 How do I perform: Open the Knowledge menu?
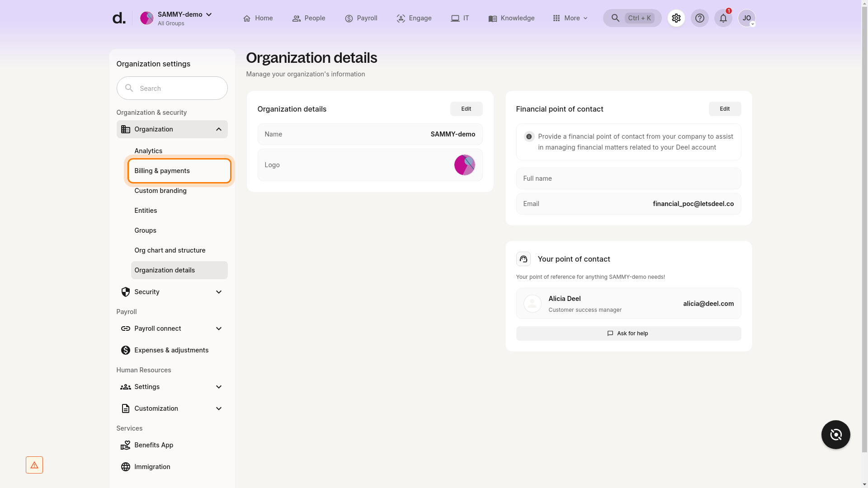pos(511,18)
